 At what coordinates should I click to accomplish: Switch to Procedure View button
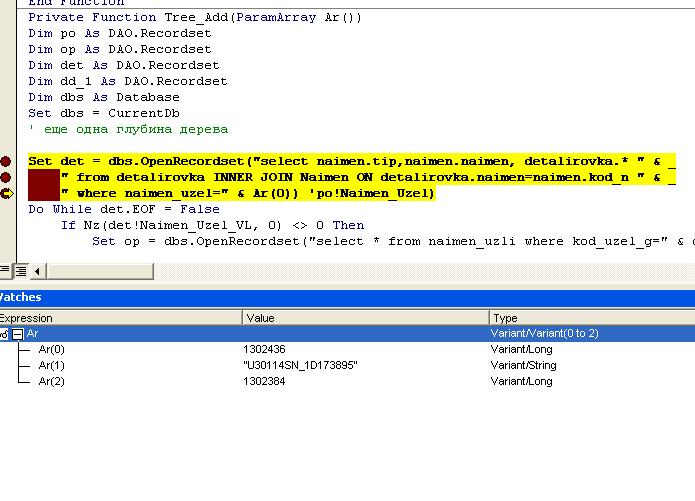(5, 270)
